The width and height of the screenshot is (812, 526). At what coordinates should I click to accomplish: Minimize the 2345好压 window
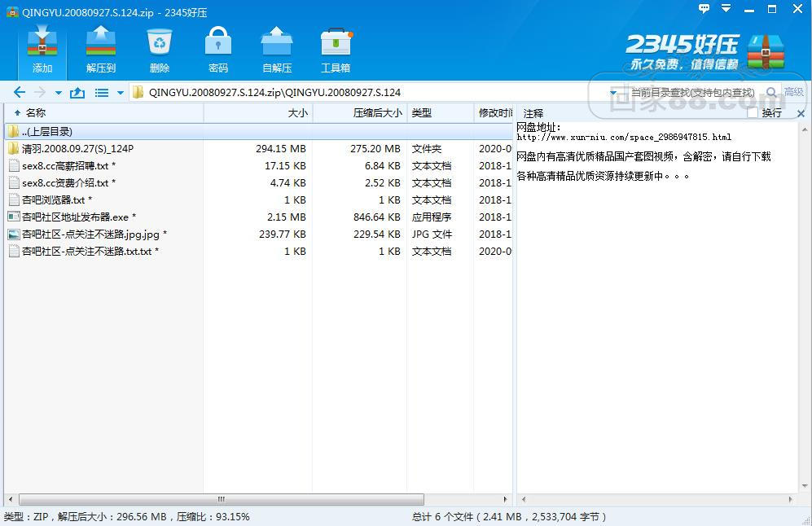click(x=748, y=9)
